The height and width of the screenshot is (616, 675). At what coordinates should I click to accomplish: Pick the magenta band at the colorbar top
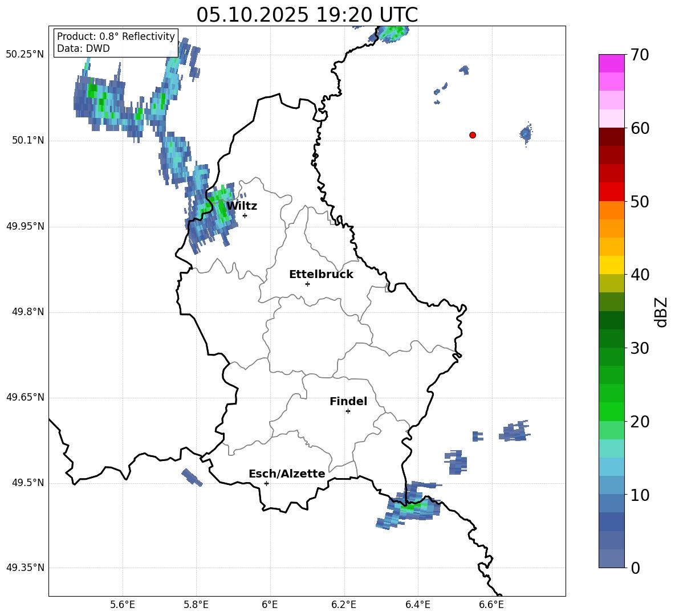coord(612,63)
